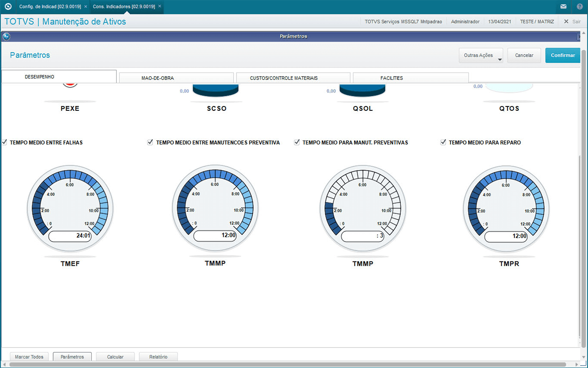Click the Confirmar button
This screenshot has width=588, height=368.
pos(562,55)
